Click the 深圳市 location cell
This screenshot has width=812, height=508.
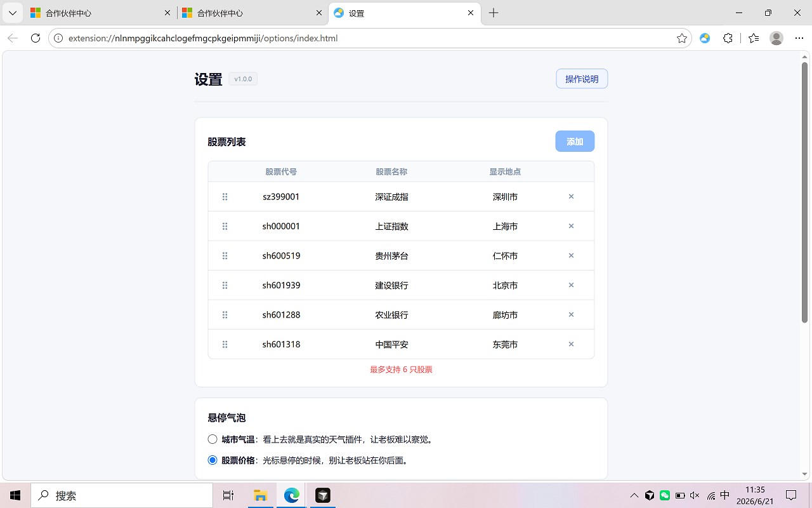[x=505, y=197]
